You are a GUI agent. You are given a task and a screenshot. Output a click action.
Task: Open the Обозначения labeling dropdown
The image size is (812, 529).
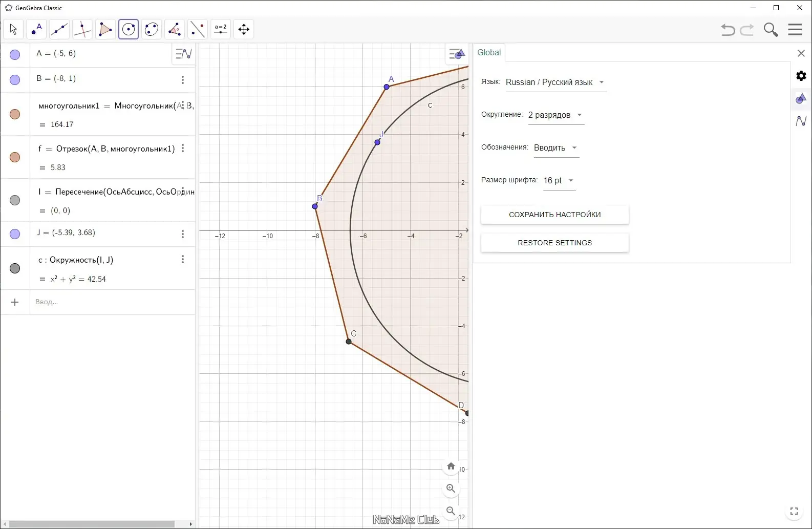coord(556,148)
